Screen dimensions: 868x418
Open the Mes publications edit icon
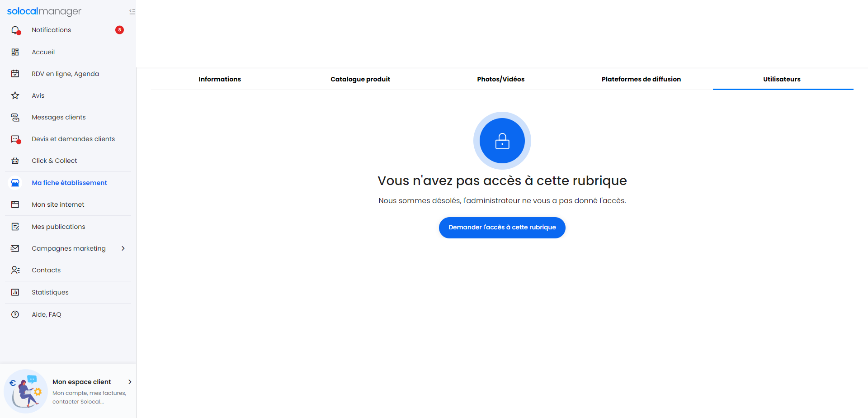coord(15,226)
